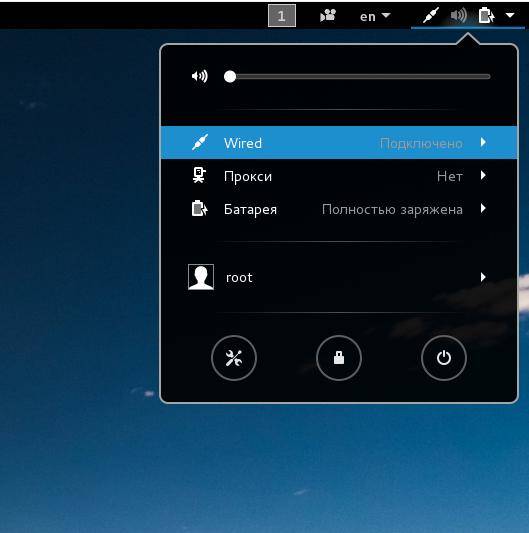Click the wired network plug icon in top bar
The height and width of the screenshot is (533, 529).
(430, 15)
